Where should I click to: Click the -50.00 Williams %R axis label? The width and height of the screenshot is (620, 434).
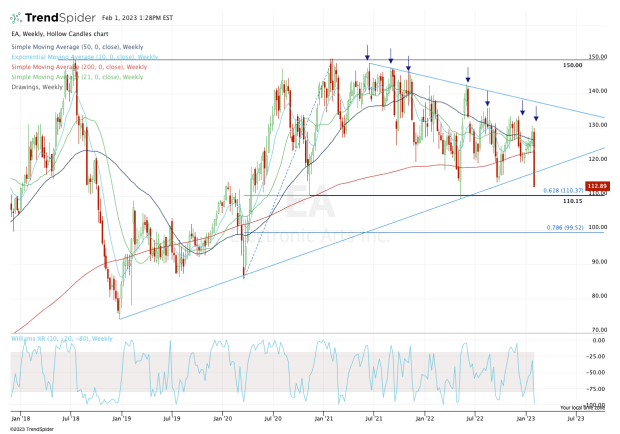click(x=596, y=373)
